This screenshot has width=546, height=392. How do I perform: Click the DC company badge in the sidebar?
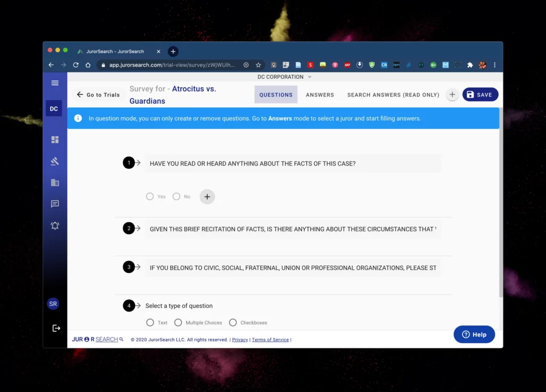(x=54, y=109)
